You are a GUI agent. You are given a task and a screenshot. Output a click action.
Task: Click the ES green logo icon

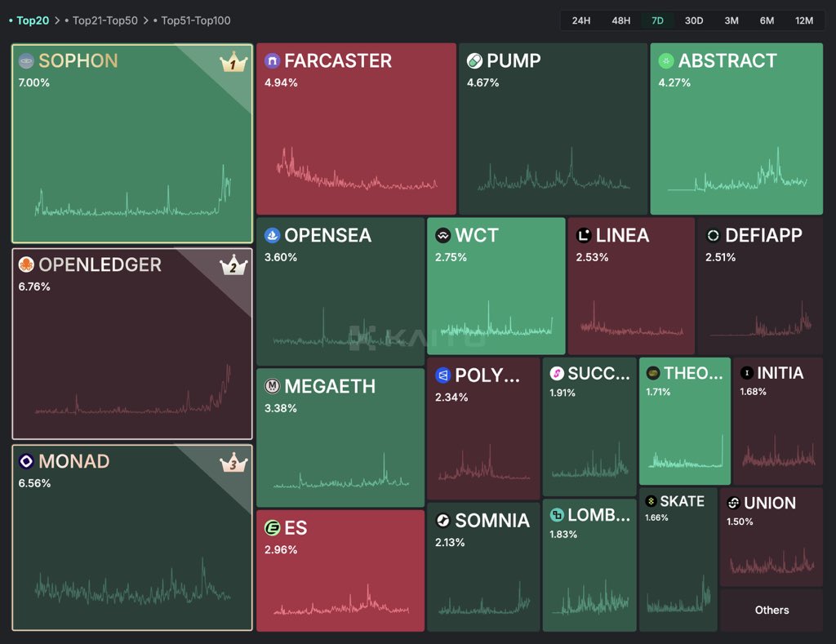(x=273, y=528)
